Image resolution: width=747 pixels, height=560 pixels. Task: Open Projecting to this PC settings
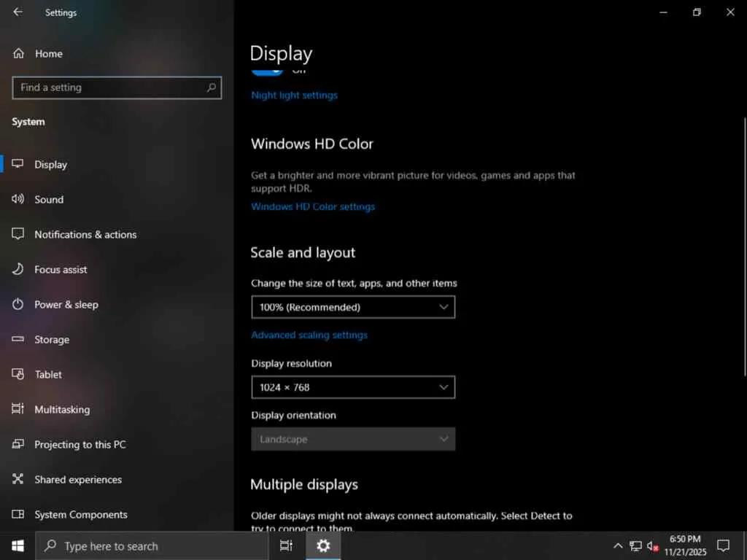click(x=117, y=444)
